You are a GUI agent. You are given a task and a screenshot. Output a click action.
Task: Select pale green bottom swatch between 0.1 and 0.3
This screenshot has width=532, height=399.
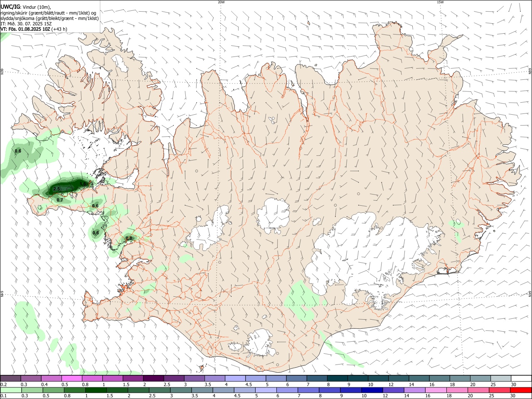pos(11,390)
